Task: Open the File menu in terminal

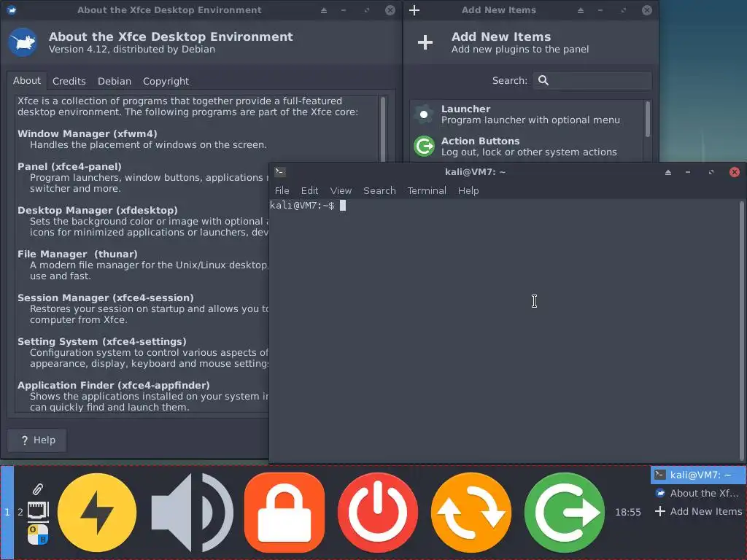Action: pyautogui.click(x=282, y=190)
